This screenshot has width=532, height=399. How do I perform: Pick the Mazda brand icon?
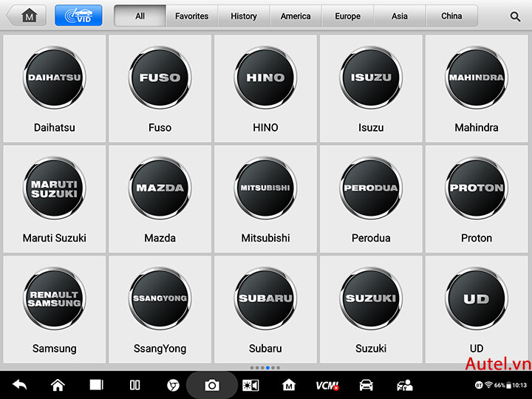click(x=160, y=188)
